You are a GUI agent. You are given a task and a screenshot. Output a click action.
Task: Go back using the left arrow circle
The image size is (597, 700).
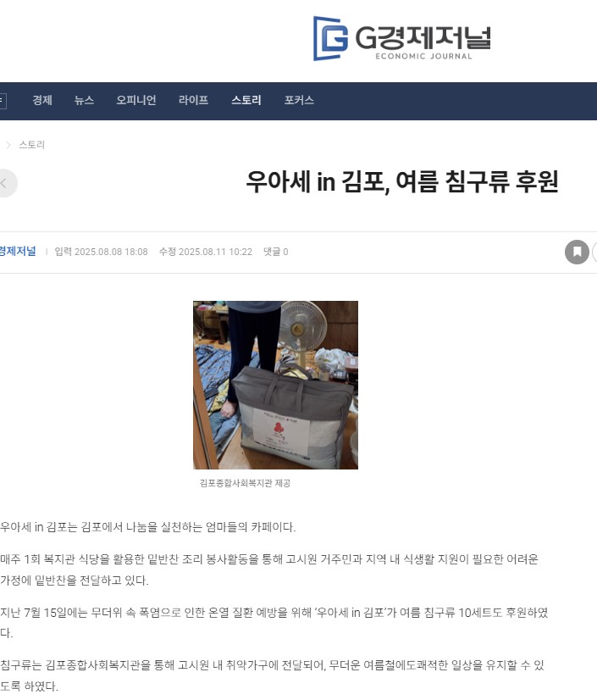pyautogui.click(x=5, y=183)
